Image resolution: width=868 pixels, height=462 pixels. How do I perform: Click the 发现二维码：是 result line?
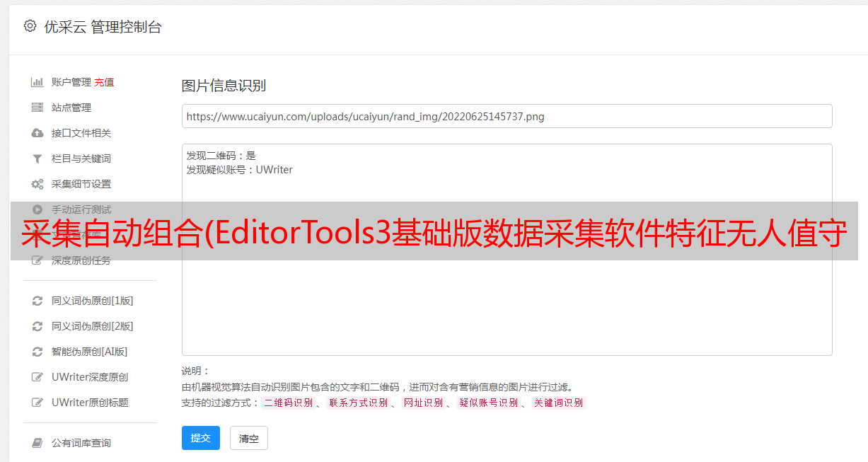[221, 156]
